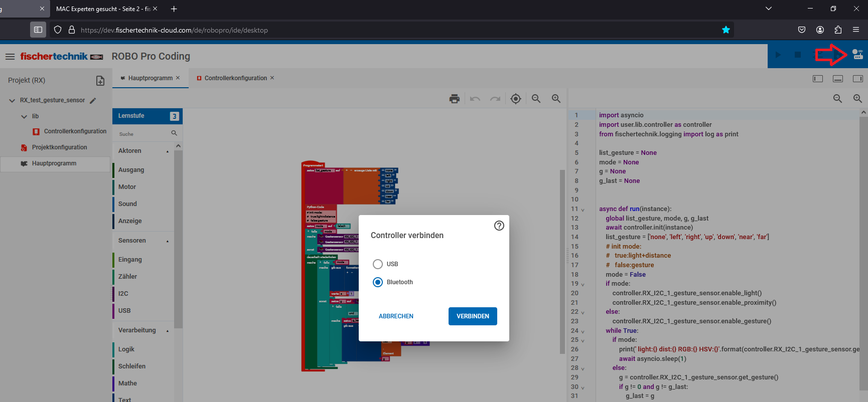Collapse the lib folder in project tree

coord(24,116)
